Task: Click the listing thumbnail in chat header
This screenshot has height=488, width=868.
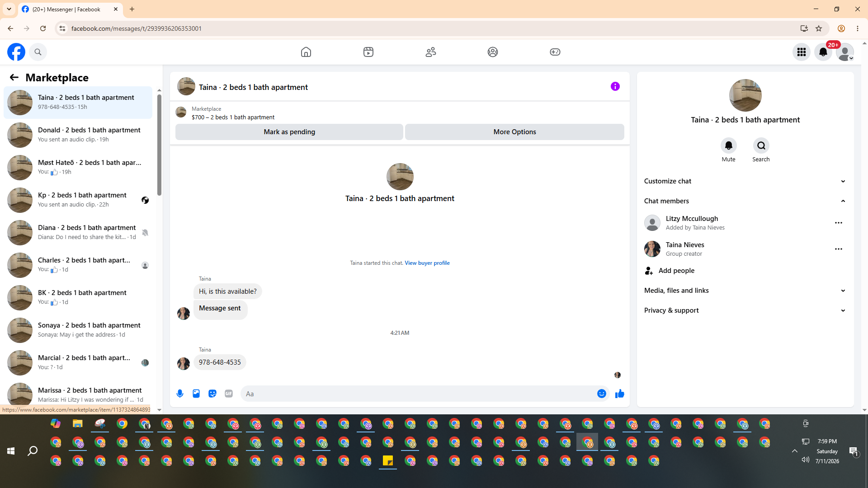Action: (186, 86)
